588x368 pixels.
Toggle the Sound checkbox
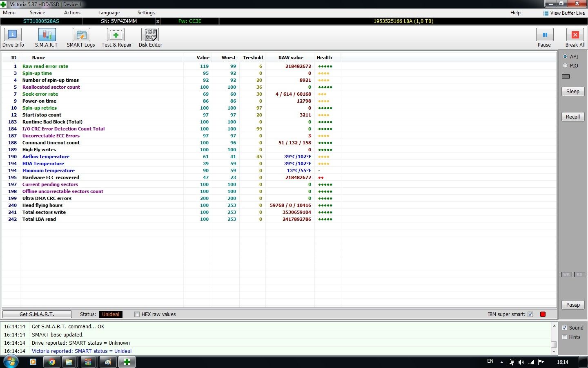pos(564,328)
